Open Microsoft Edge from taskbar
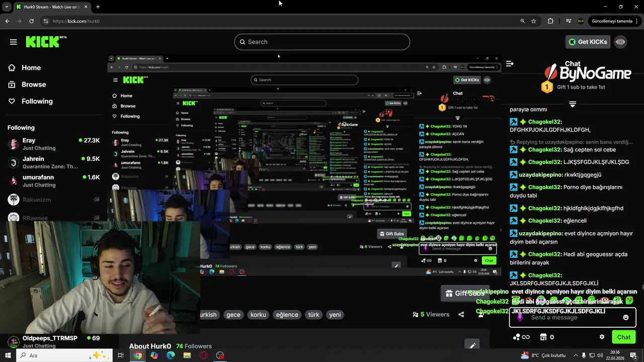This screenshot has height=362, width=644. point(171,355)
